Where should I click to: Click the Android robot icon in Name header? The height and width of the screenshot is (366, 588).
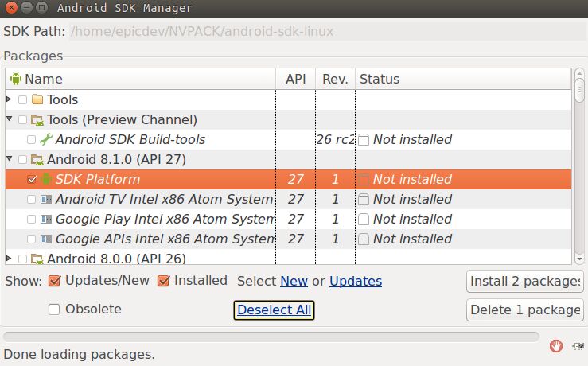pos(16,79)
